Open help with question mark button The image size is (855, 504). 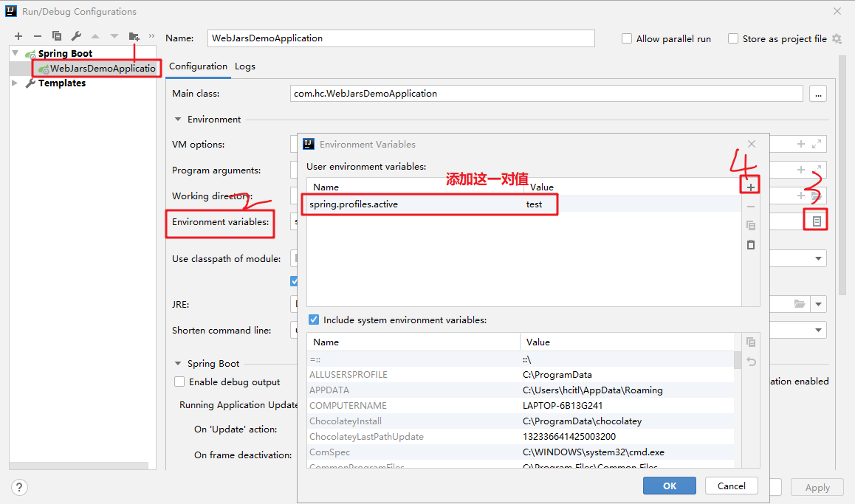pyautogui.click(x=19, y=487)
